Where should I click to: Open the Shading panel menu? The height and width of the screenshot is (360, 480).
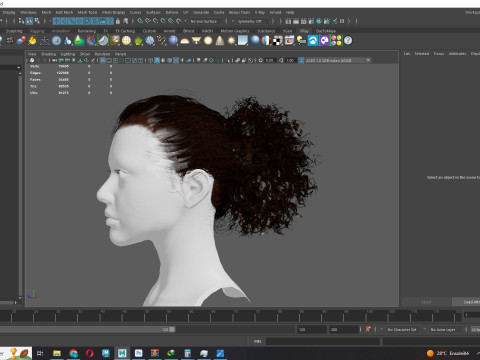pos(48,54)
